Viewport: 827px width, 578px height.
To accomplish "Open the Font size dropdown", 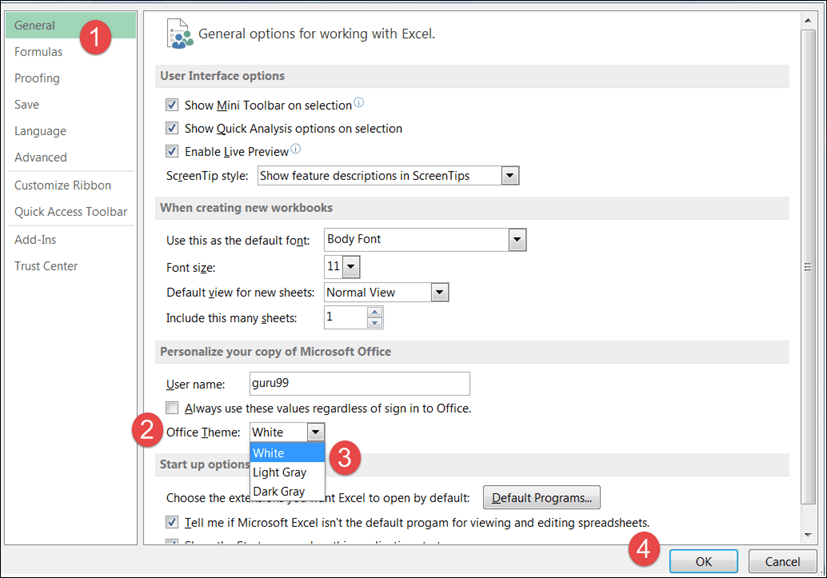I will pos(351,267).
